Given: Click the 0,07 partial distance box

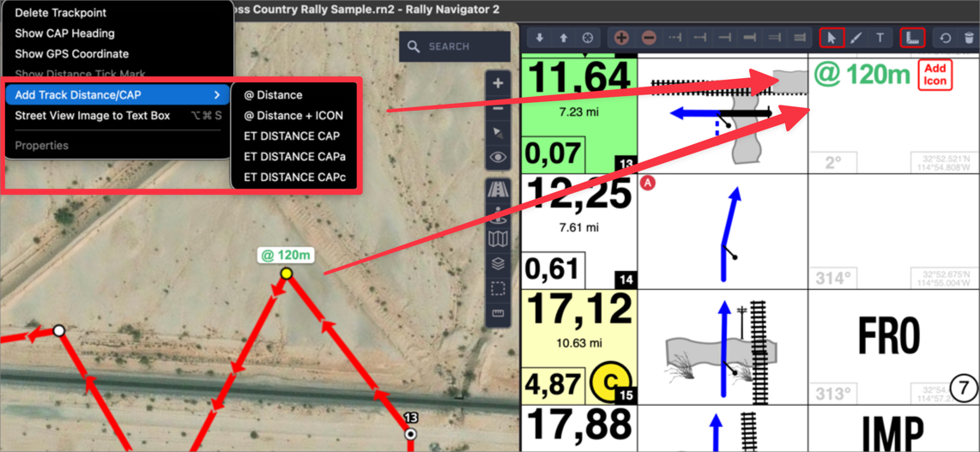Looking at the screenshot, I should click(x=553, y=154).
